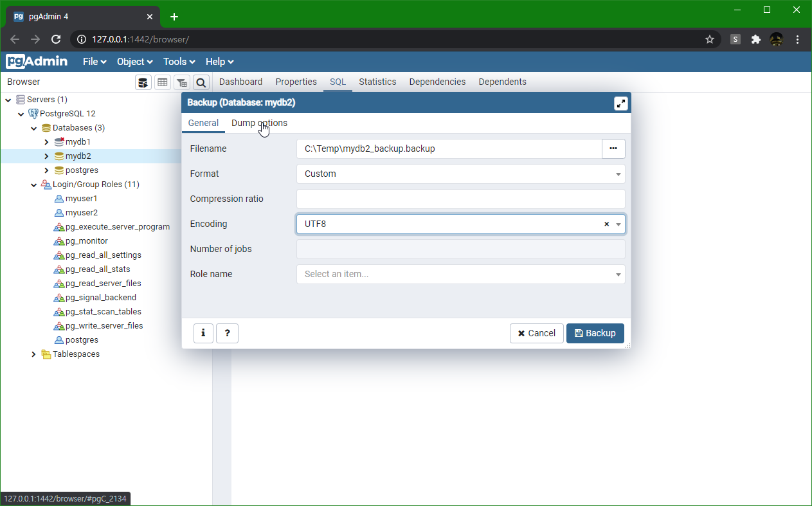The image size is (812, 506).
Task: Switch to the Dependents tab
Action: pyautogui.click(x=502, y=82)
